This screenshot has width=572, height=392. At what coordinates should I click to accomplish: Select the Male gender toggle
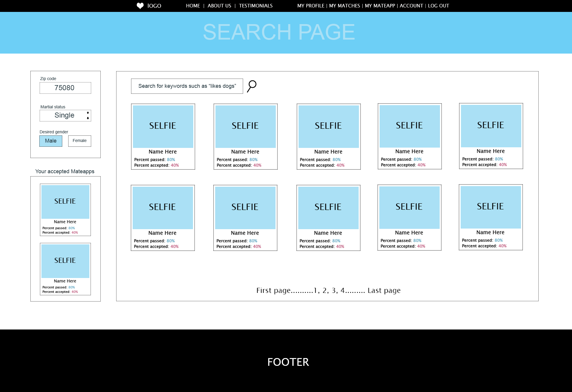coord(51,141)
